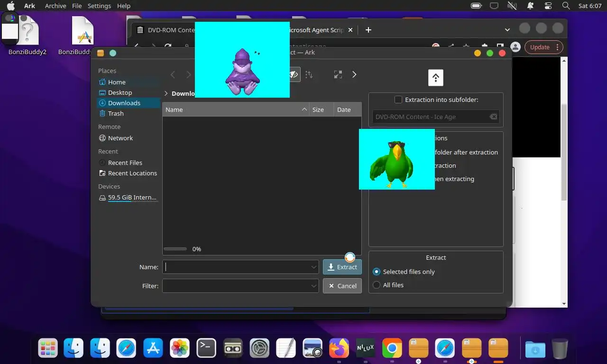Sort files by Date column
Viewport: 607px width, 364px height.
point(348,109)
